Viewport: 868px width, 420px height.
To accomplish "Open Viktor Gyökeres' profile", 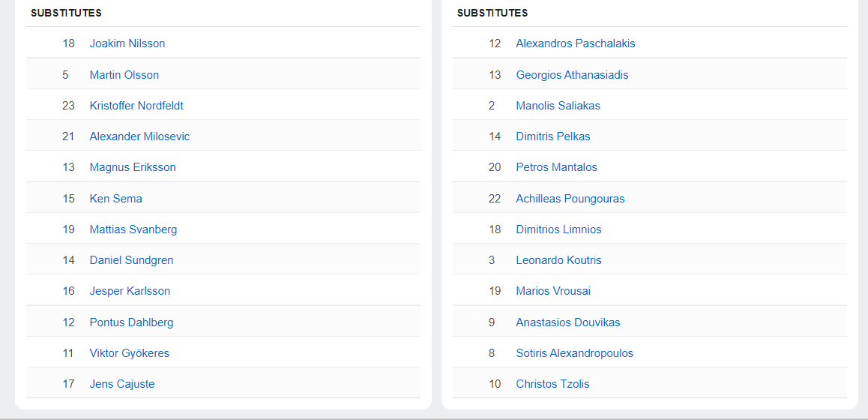I will pyautogui.click(x=129, y=353).
